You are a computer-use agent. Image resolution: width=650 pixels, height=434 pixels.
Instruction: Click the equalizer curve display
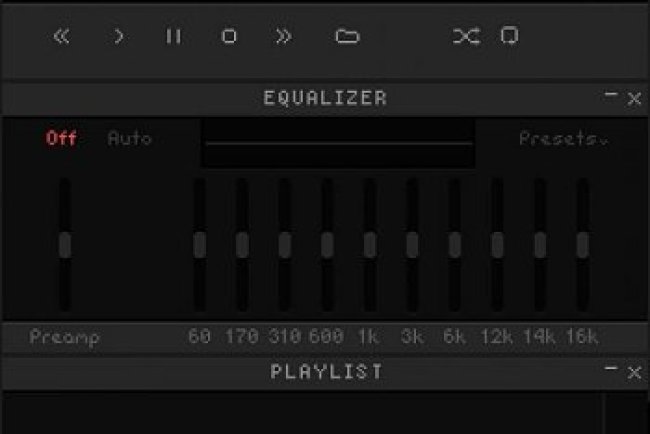(x=338, y=143)
